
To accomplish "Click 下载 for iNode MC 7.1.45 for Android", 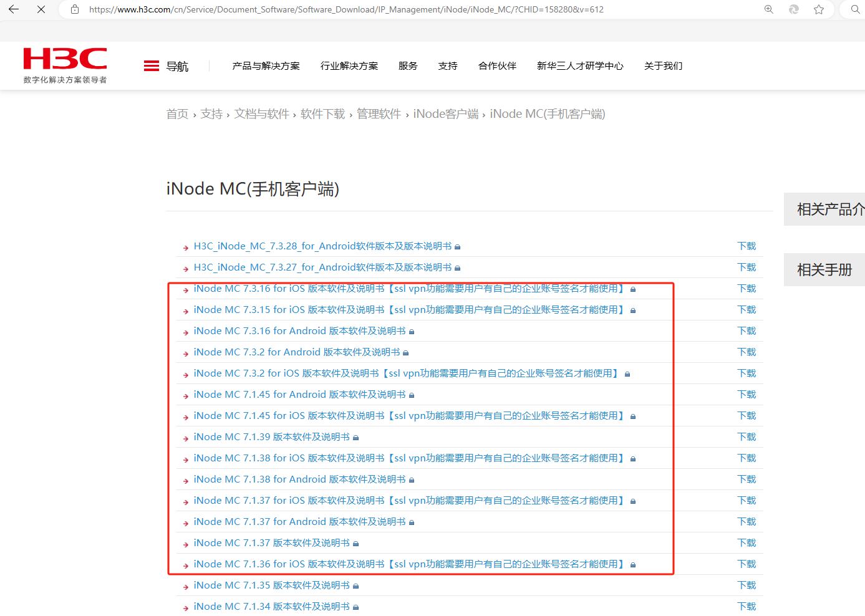I will [747, 395].
